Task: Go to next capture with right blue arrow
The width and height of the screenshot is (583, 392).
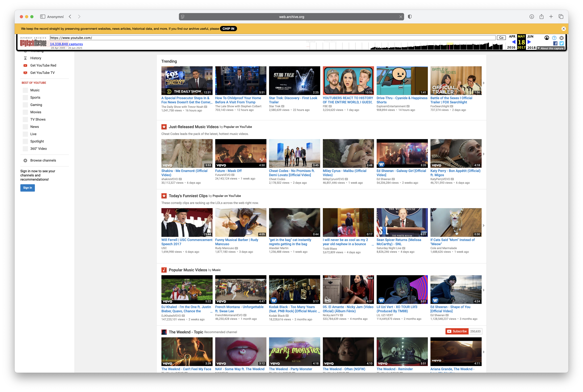Action: 529,42
